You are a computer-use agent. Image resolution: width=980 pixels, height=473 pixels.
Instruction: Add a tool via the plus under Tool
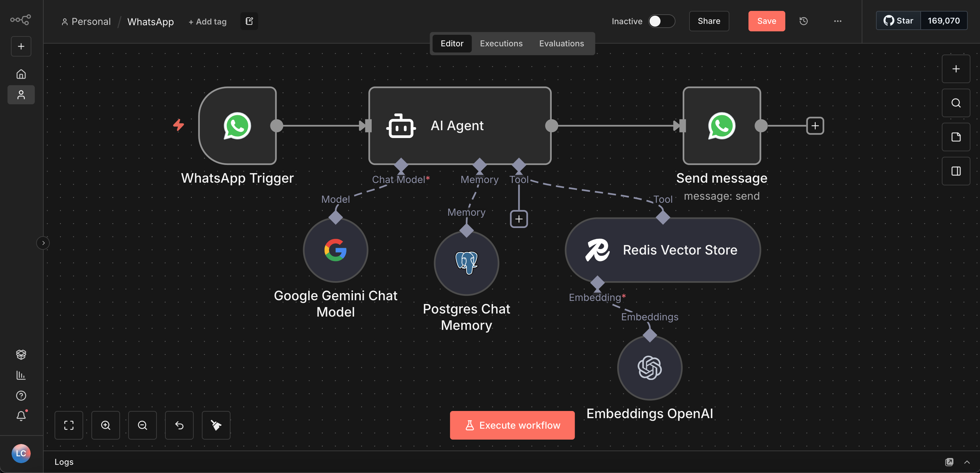pos(519,219)
